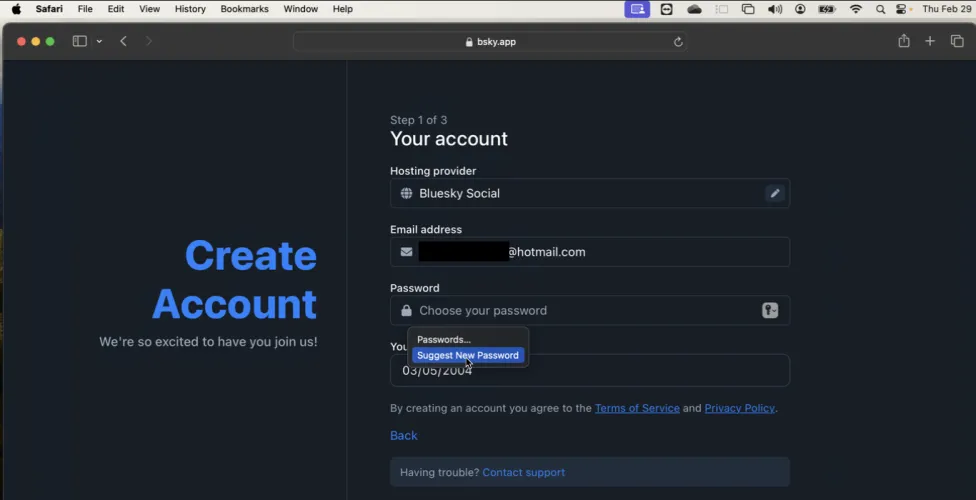
Task: Toggle the Safari sidebar icon
Action: (80, 41)
